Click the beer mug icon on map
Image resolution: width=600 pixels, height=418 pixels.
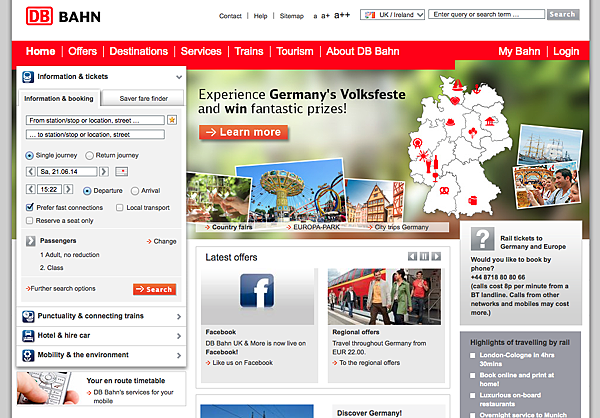(473, 200)
